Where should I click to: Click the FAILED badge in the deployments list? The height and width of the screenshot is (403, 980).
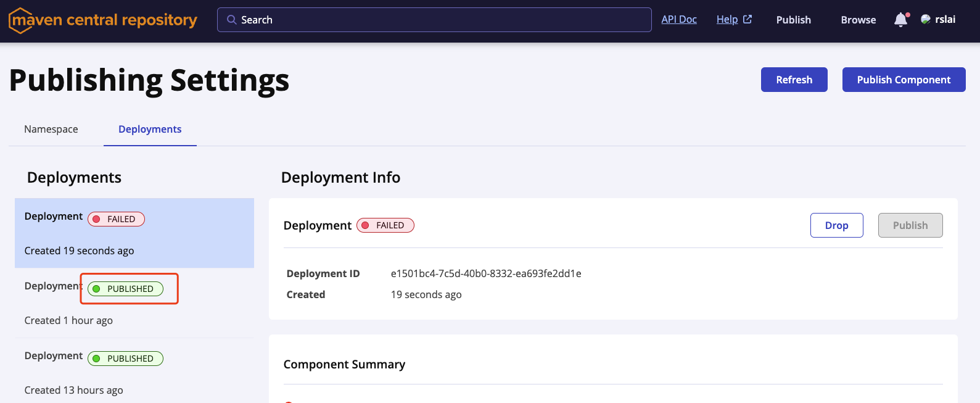pyautogui.click(x=116, y=219)
